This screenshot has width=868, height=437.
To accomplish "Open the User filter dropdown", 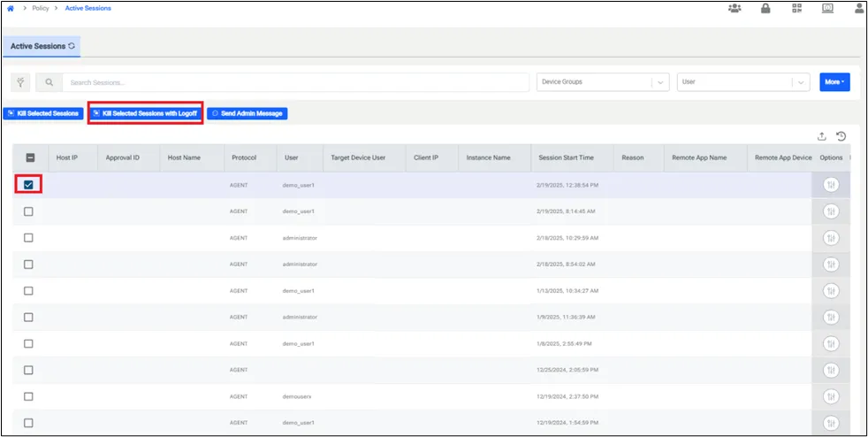I will tap(743, 82).
